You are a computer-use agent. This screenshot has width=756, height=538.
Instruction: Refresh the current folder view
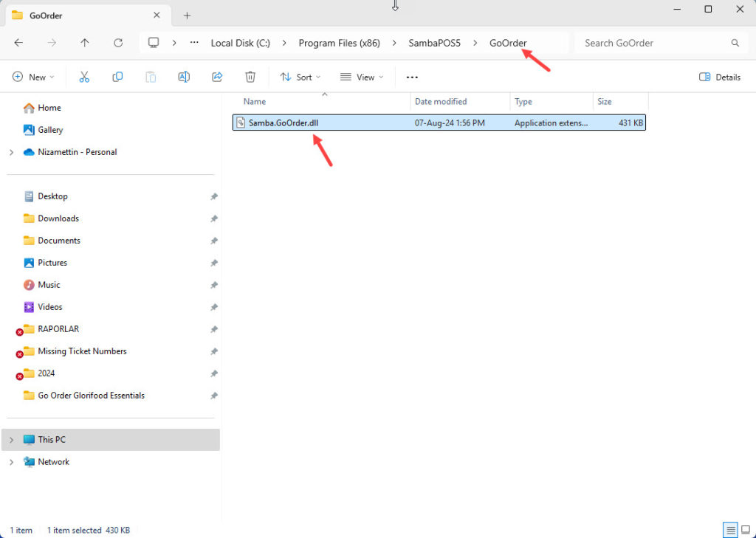[118, 43]
